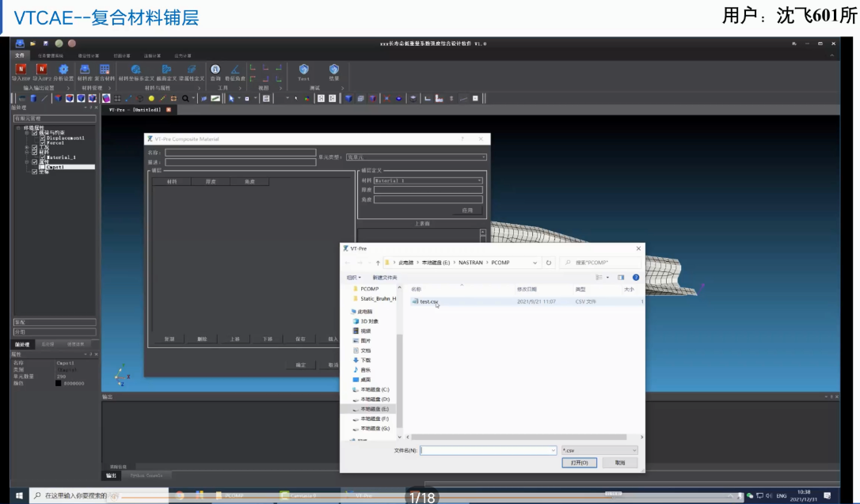Click the magnifier zoom tool in toolbar
The image size is (860, 504).
(185, 98)
